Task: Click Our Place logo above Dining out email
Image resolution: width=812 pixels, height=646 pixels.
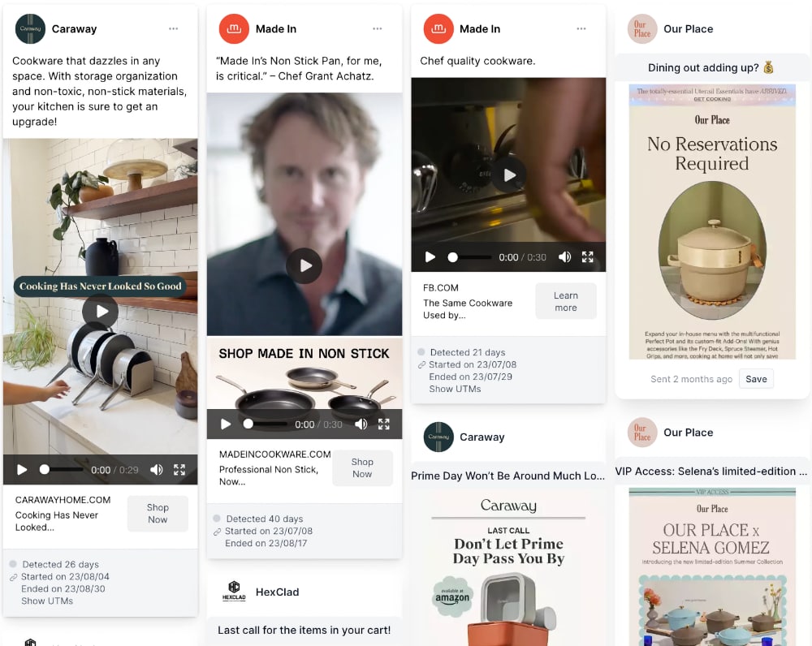Action: [642, 29]
